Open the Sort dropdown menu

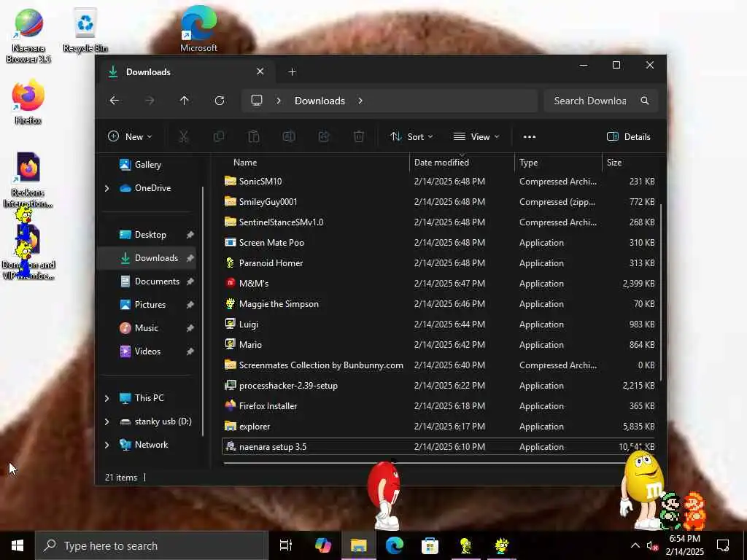point(411,136)
